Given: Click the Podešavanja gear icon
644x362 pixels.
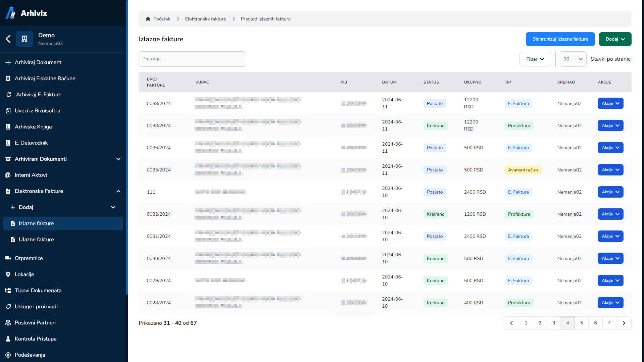Looking at the screenshot, I should (x=8, y=355).
